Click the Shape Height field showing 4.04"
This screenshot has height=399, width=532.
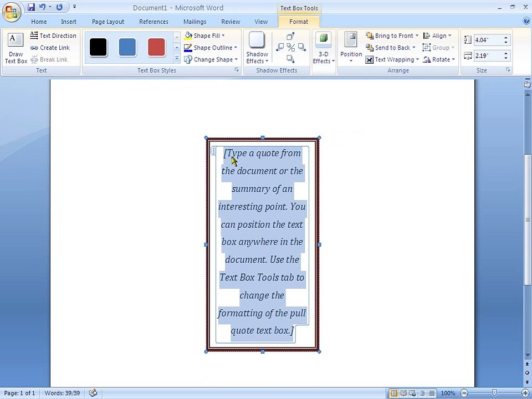pos(487,40)
